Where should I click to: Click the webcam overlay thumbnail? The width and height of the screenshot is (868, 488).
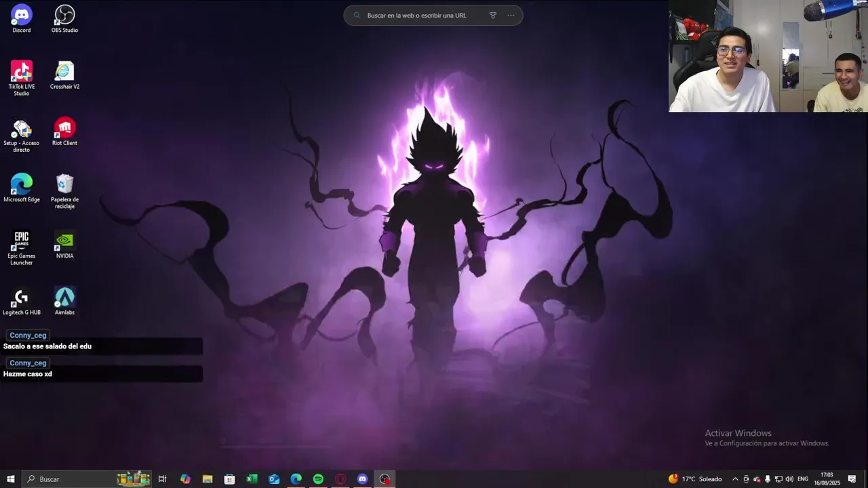(x=768, y=56)
